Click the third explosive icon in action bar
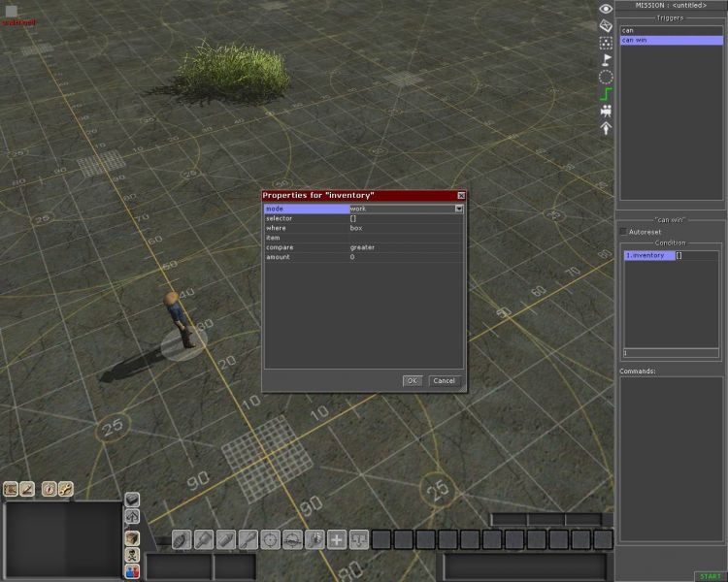728x582 pixels. click(225, 539)
